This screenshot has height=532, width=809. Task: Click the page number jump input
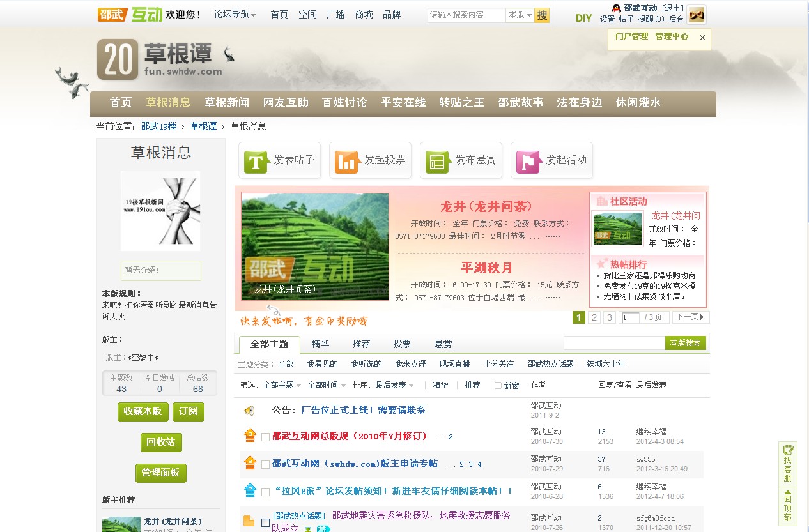tap(630, 317)
